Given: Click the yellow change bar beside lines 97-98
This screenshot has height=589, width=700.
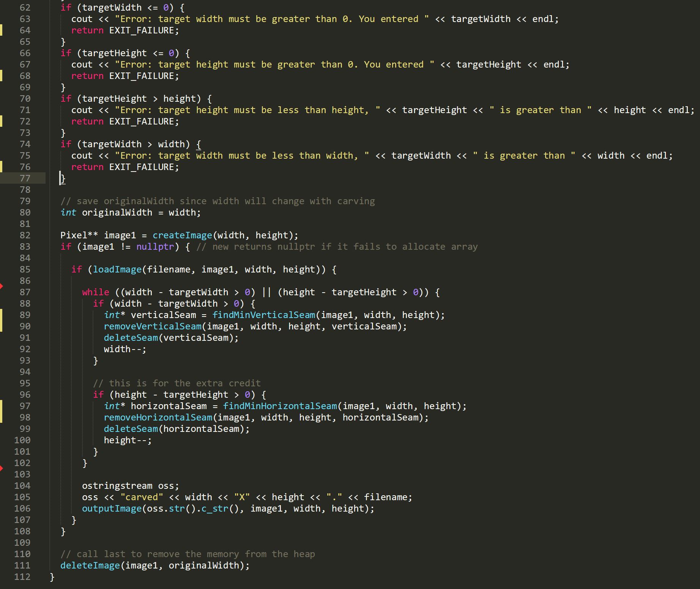Looking at the screenshot, I should tap(2, 412).
